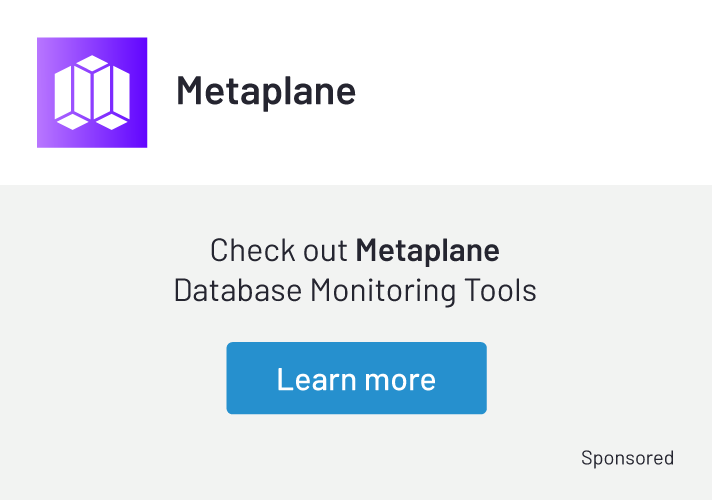This screenshot has height=500, width=712.
Task: Click the purple Metaplane logo icon
Action: (x=92, y=92)
